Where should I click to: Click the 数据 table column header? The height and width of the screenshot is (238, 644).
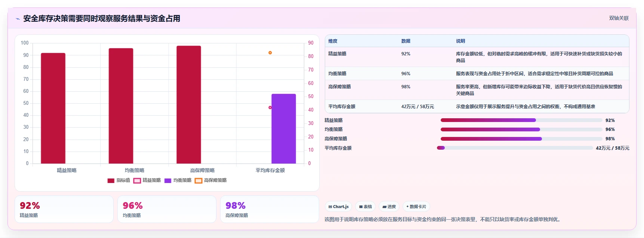(406, 41)
